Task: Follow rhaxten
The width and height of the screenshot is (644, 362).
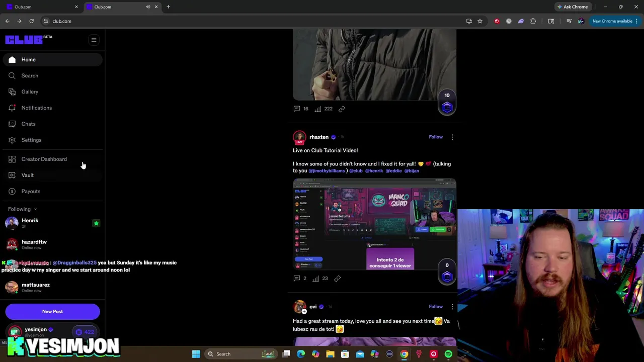Action: [x=436, y=137]
